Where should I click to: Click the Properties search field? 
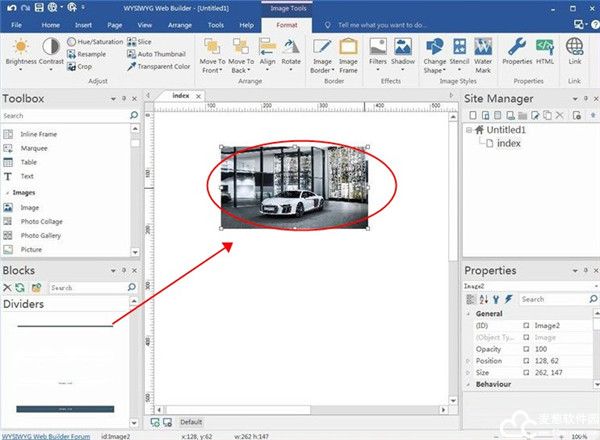click(x=554, y=299)
